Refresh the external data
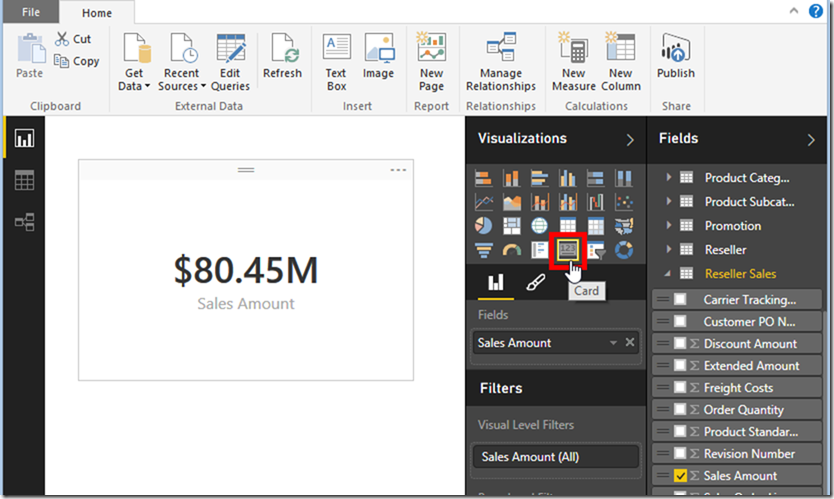 282,56
